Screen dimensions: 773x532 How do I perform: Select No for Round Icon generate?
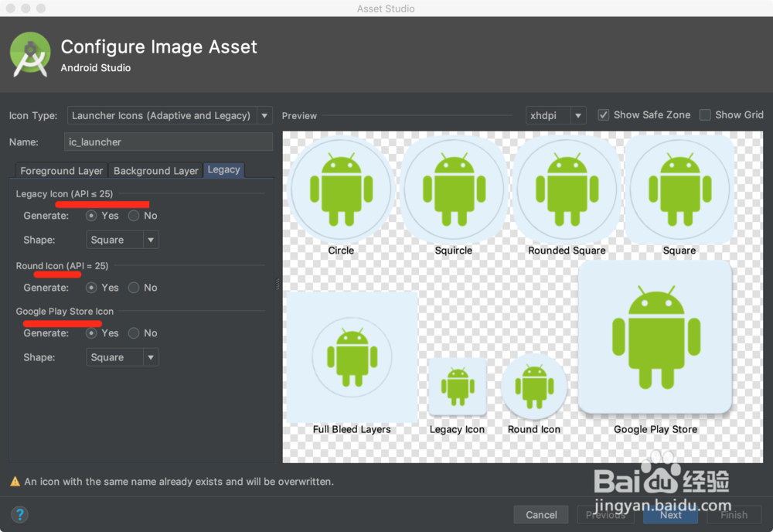point(134,288)
